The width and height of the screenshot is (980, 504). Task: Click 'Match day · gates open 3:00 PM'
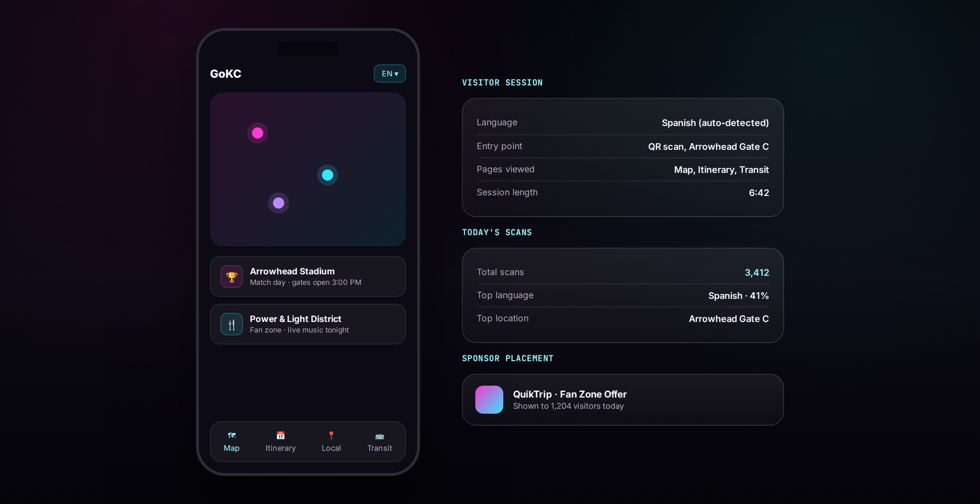click(x=306, y=282)
